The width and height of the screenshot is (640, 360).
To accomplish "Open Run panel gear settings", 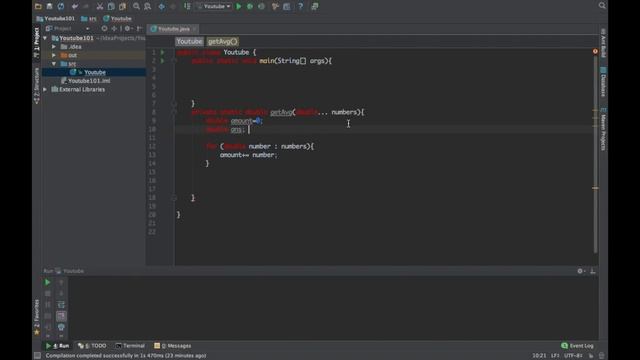I will click(x=581, y=271).
